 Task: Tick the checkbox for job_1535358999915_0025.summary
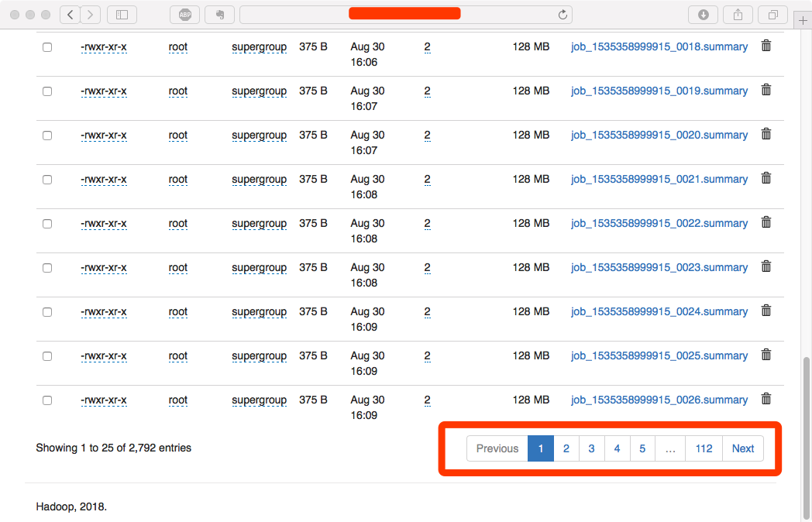click(x=47, y=356)
